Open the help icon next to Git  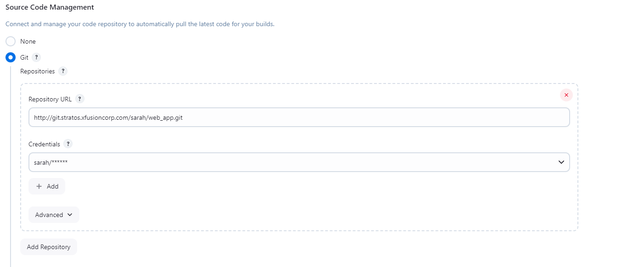(36, 57)
